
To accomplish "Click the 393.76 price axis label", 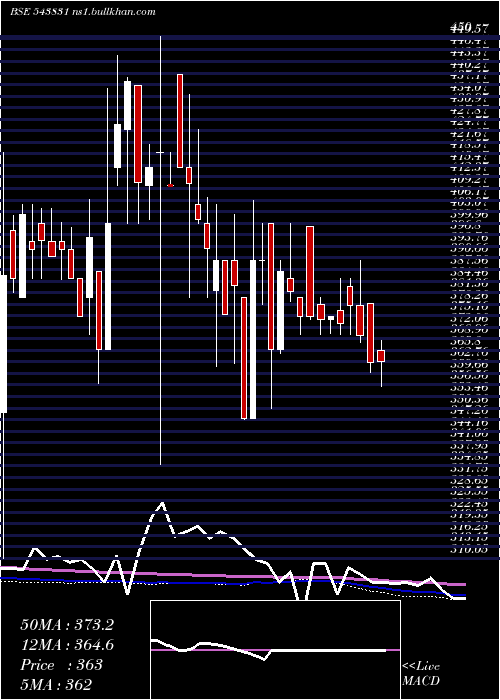I will coord(471,238).
